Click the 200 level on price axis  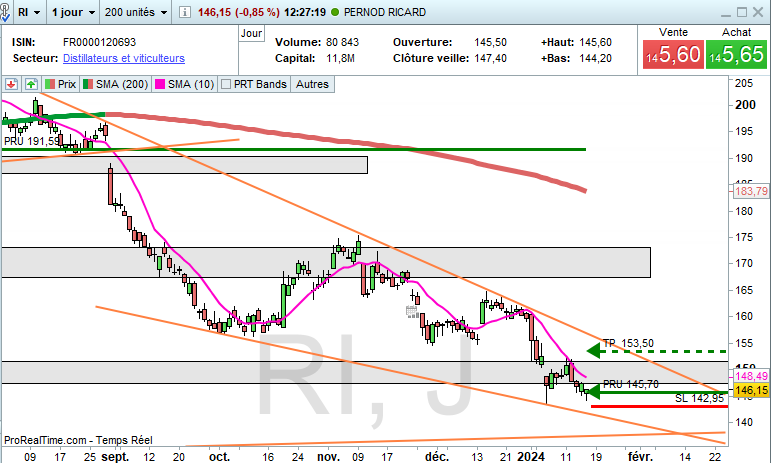tap(745, 104)
